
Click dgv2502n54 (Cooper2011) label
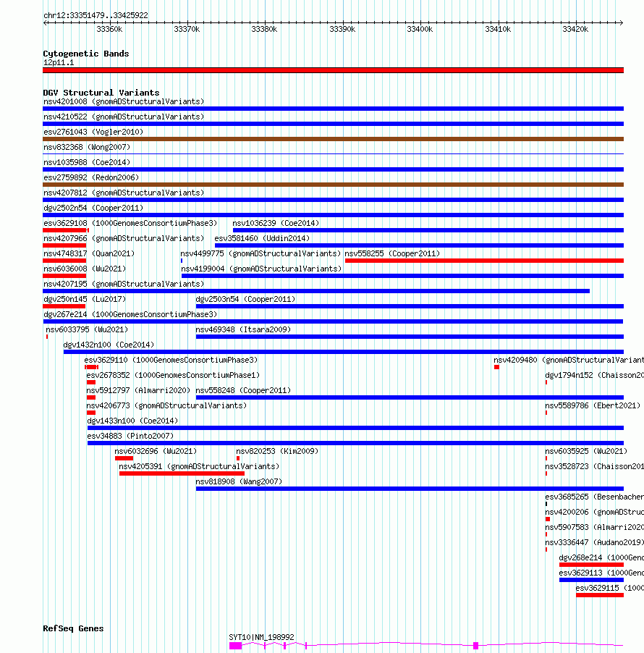coord(93,208)
